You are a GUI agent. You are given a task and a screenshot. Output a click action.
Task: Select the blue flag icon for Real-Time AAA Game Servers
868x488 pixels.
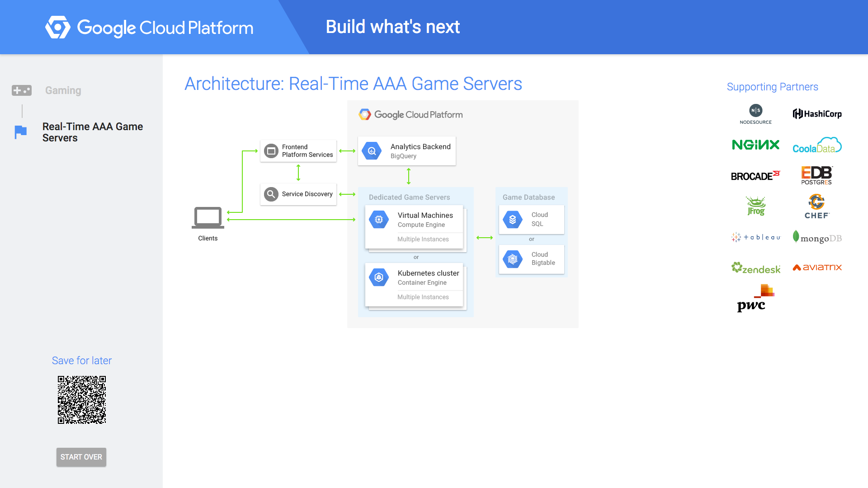[21, 132]
